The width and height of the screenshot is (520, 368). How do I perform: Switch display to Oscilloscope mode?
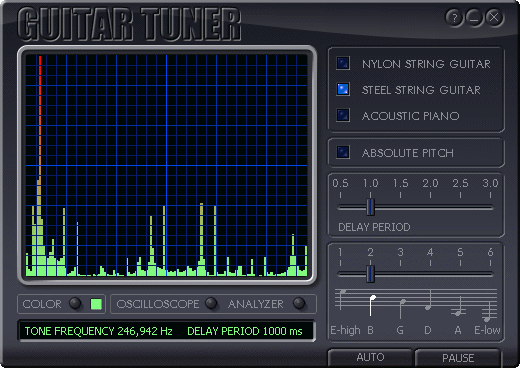click(x=211, y=303)
